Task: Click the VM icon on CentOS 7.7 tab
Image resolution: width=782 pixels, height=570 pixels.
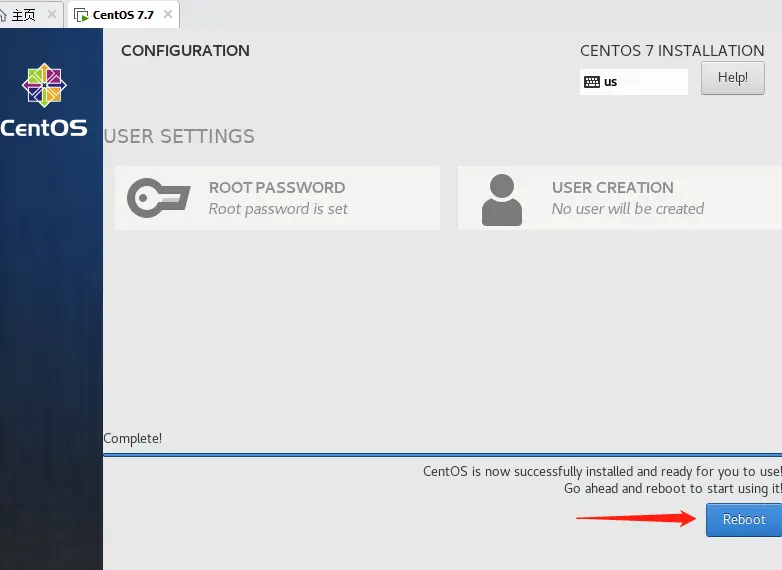Action: (81, 15)
